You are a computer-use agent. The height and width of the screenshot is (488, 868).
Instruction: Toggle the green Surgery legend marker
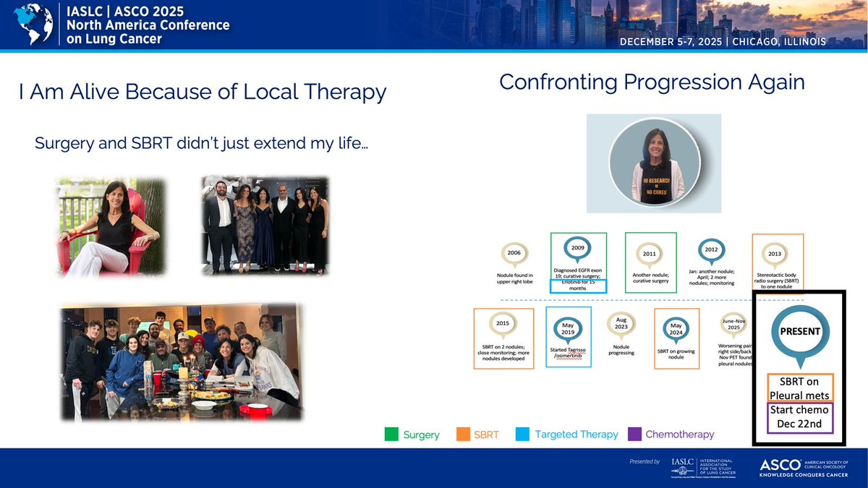[x=391, y=435]
